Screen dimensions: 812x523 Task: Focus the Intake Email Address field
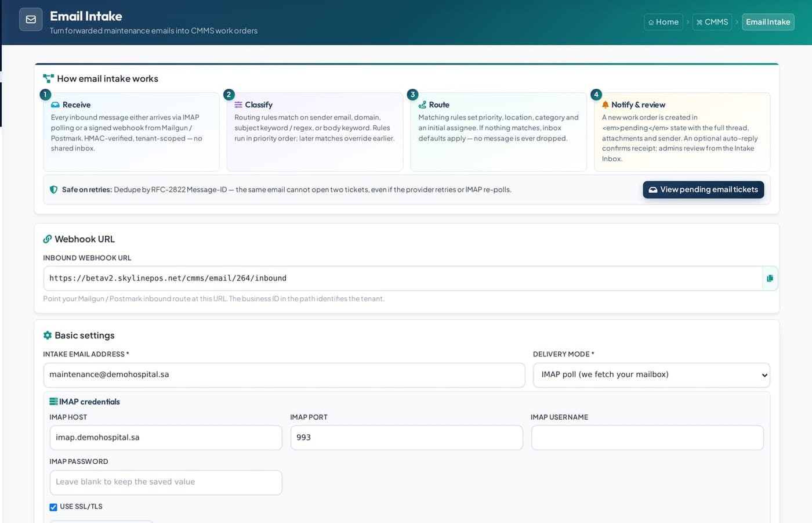click(284, 375)
